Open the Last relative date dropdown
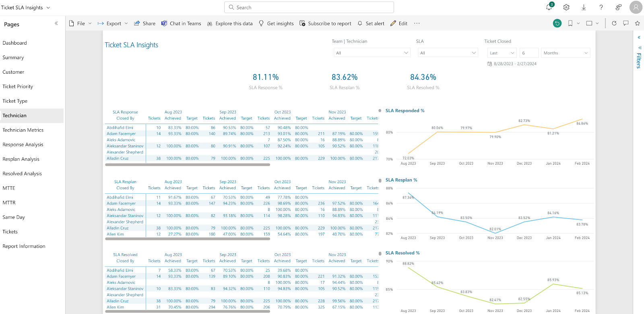 click(x=502, y=53)
